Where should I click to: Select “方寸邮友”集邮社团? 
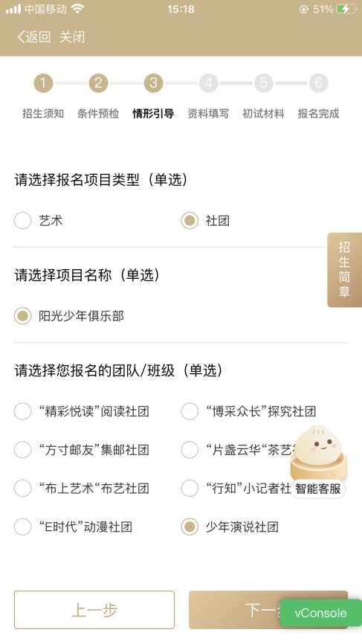[x=81, y=450]
